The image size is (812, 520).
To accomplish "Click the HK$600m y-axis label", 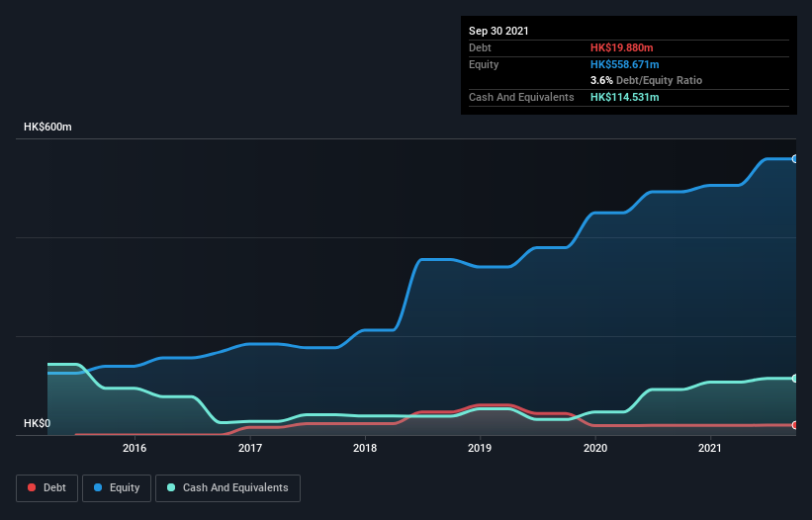I will (47, 127).
